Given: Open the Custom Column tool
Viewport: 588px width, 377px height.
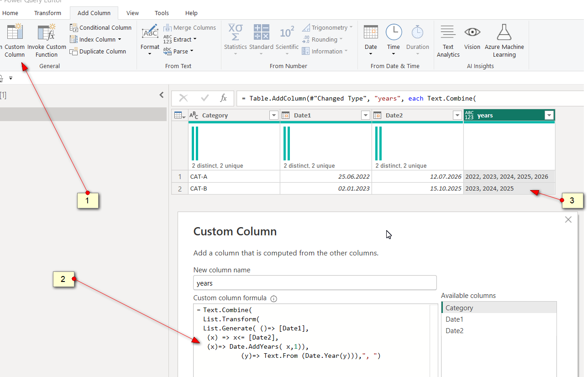Looking at the screenshot, I should 14,41.
